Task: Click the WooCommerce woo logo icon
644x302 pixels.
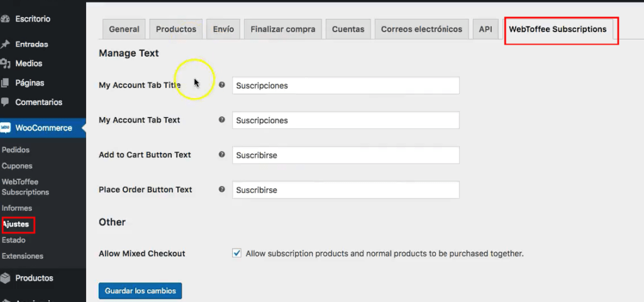Action: pyautogui.click(x=5, y=128)
